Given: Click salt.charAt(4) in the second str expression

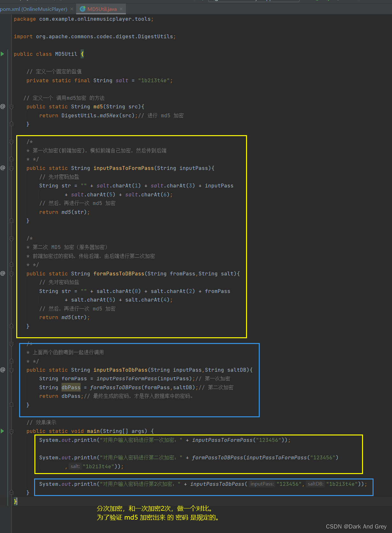Looking at the screenshot, I should click(148, 300).
